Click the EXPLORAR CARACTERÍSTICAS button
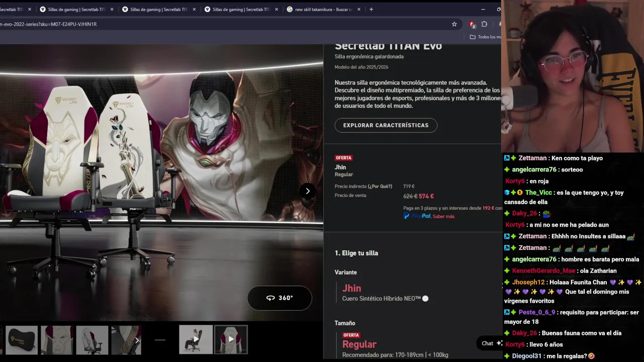 386,125
